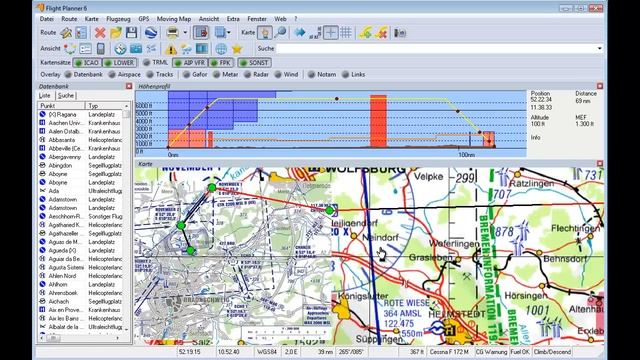The height and width of the screenshot is (360, 640).
Task: Open a route with the yellow folder icon
Action: coord(116,33)
